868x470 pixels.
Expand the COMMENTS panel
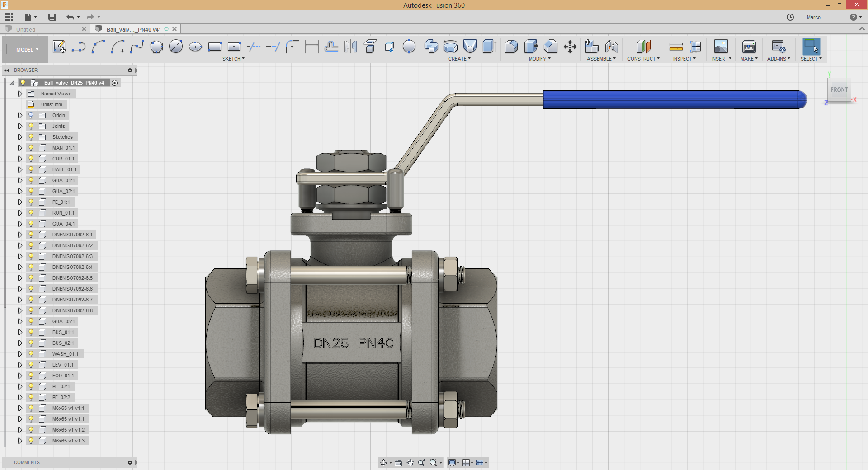[x=130, y=462]
